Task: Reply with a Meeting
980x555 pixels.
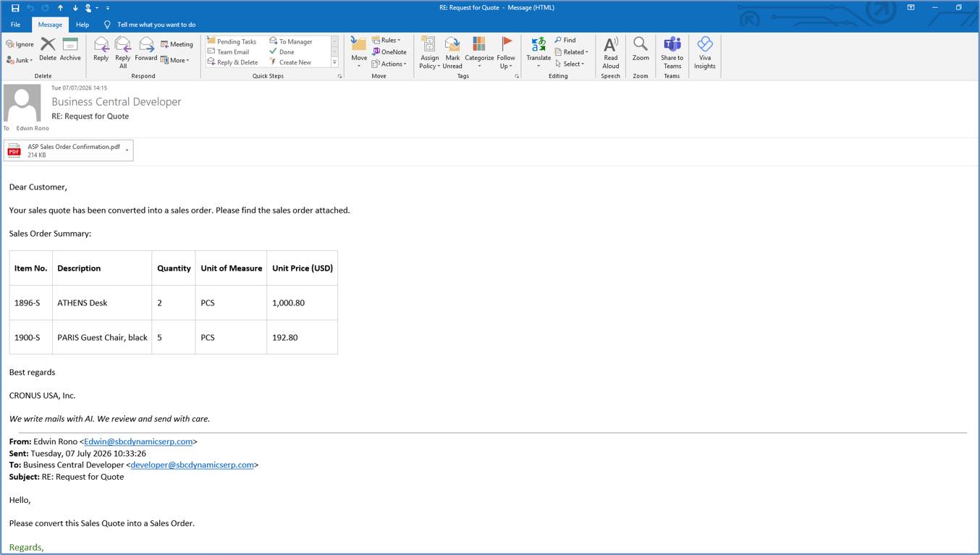Action: (177, 44)
